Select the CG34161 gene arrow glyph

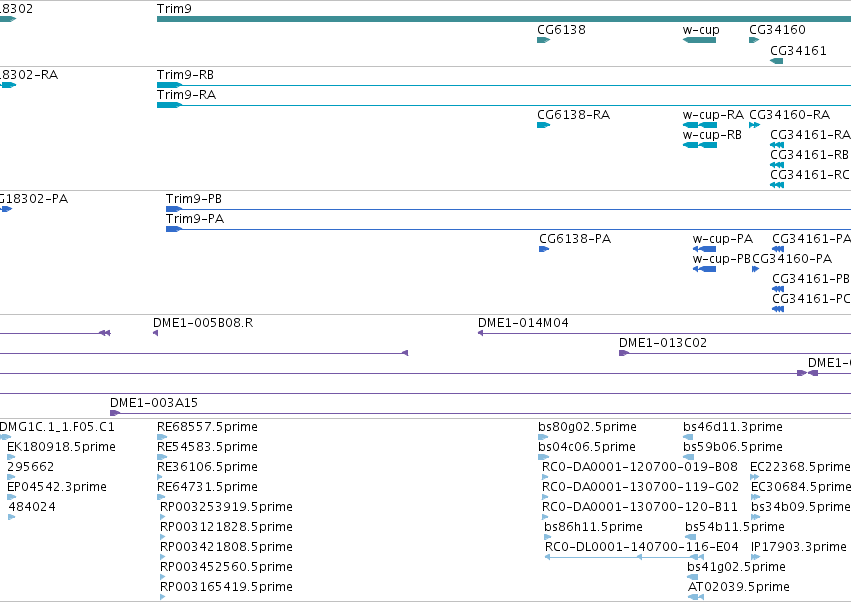click(776, 61)
